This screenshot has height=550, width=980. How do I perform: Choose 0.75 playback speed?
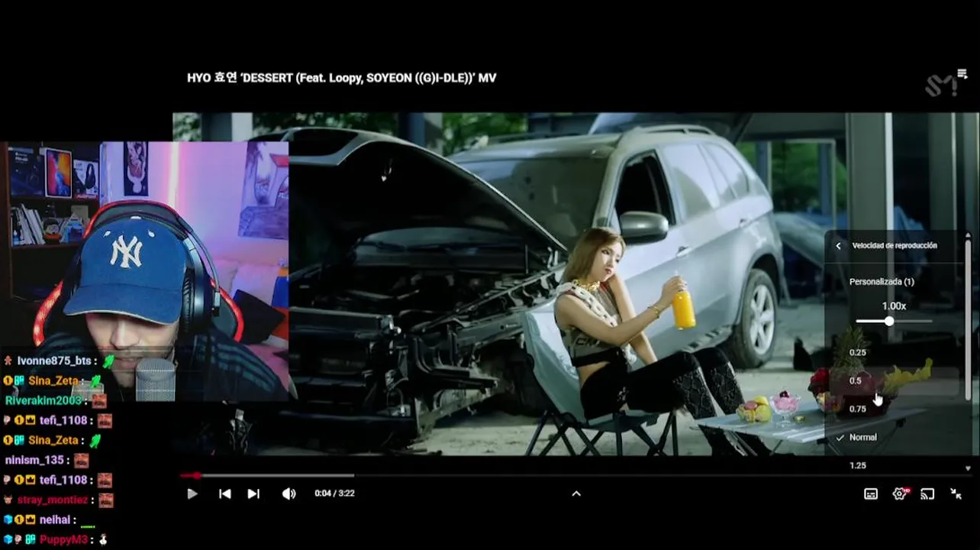pos(858,409)
